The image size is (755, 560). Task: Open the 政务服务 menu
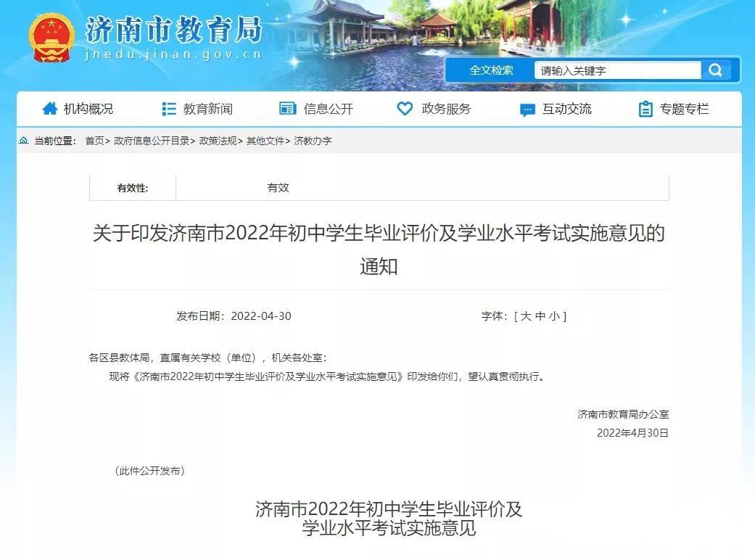(445, 109)
